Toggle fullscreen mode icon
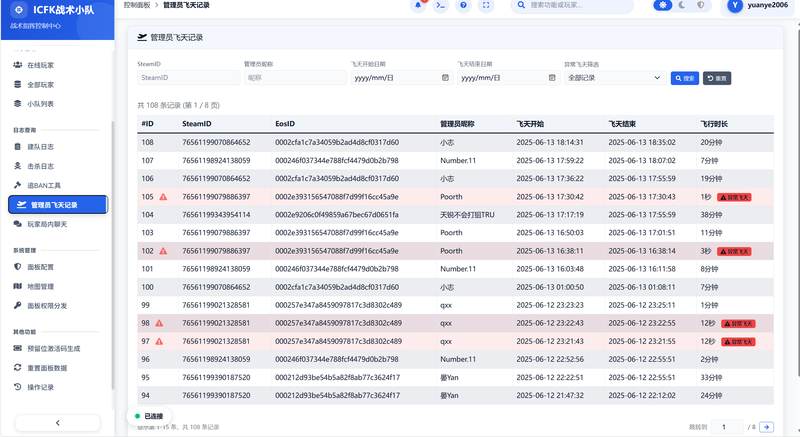Screen dimensions: 800x437 [486, 5]
